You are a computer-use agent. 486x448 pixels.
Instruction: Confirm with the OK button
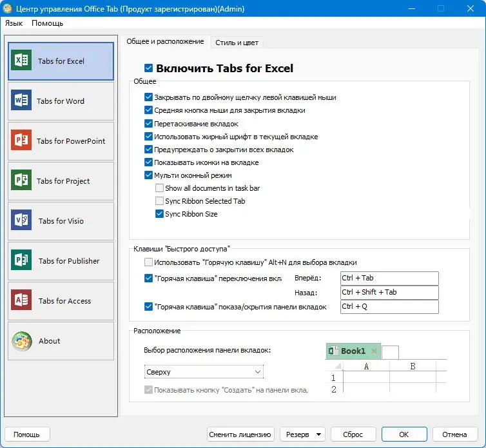point(404,434)
